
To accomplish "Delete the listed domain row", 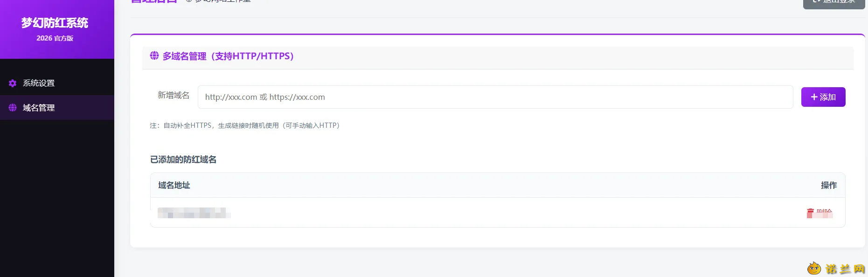I will pos(819,213).
